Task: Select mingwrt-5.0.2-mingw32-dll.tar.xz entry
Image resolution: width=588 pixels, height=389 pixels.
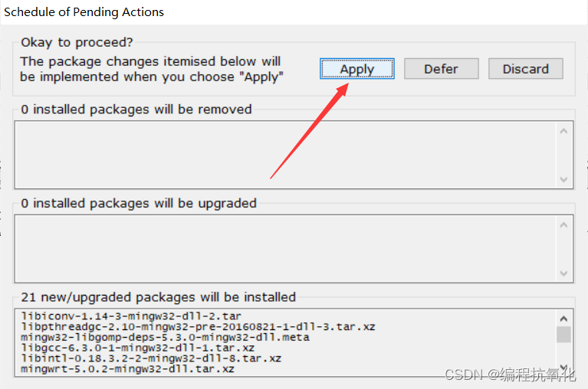Action: point(127,369)
